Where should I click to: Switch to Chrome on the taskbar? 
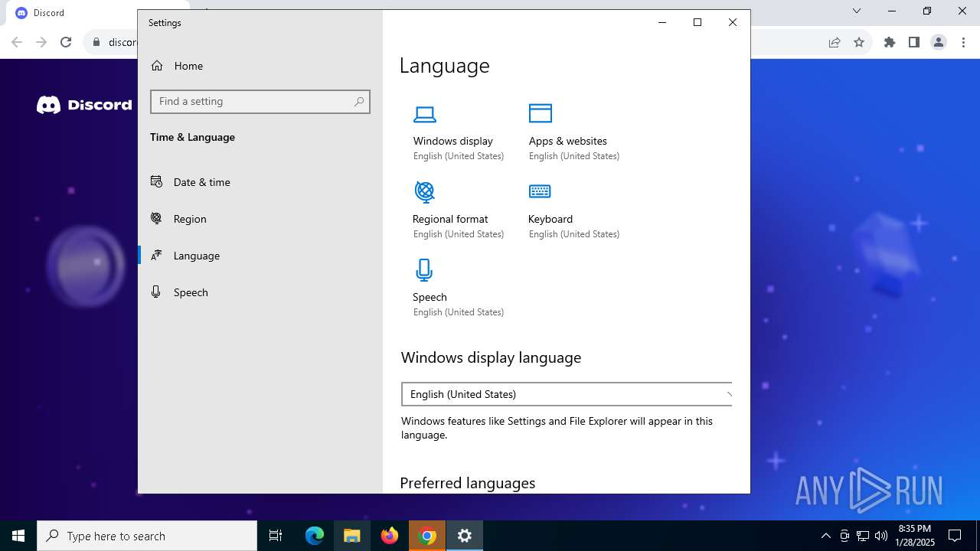click(x=427, y=536)
